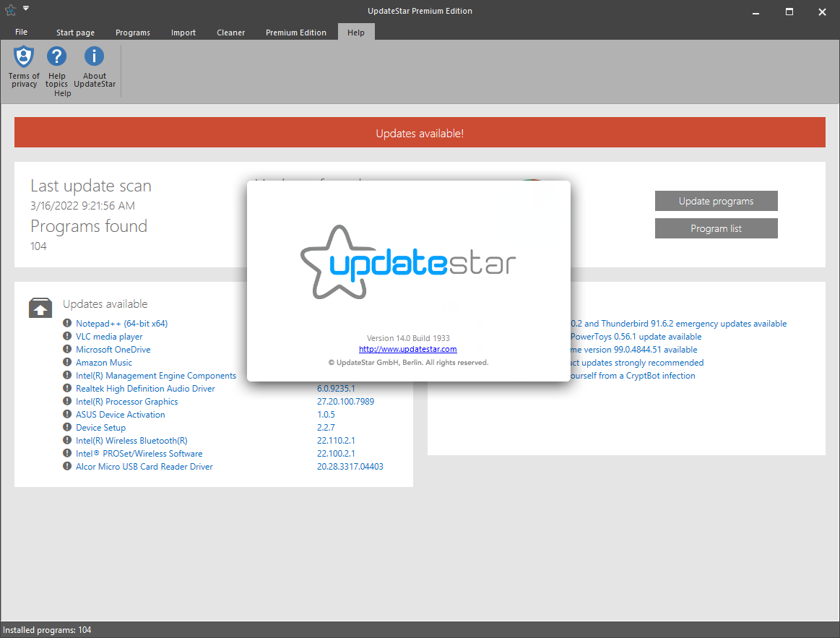Click the About UpdateStar info icon
This screenshot has height=638, width=840.
[x=95, y=56]
